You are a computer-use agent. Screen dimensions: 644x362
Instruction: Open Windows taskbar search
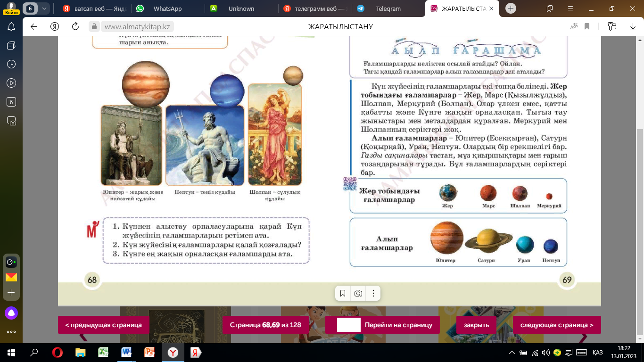point(34,353)
